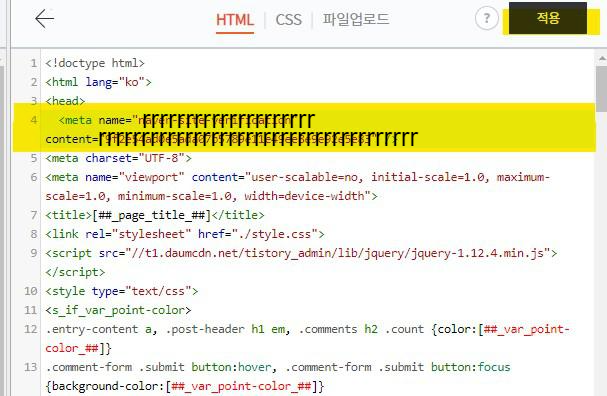
Task: Click the scale=1.0, minimum-scale continuation line
Action: [211, 196]
